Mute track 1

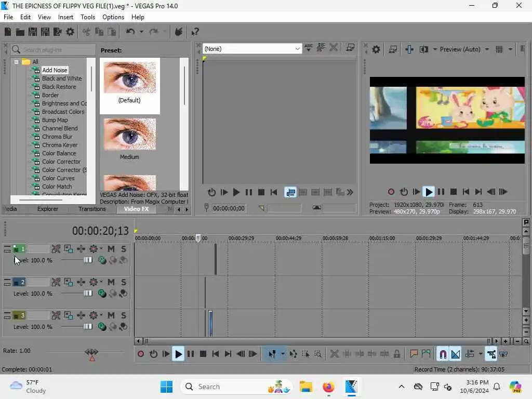coord(111,249)
